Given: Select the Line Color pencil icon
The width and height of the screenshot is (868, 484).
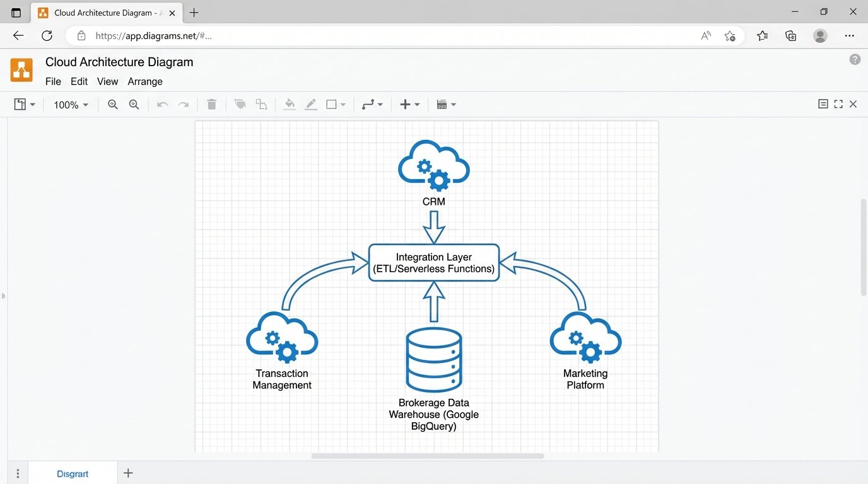Looking at the screenshot, I should click(x=311, y=105).
